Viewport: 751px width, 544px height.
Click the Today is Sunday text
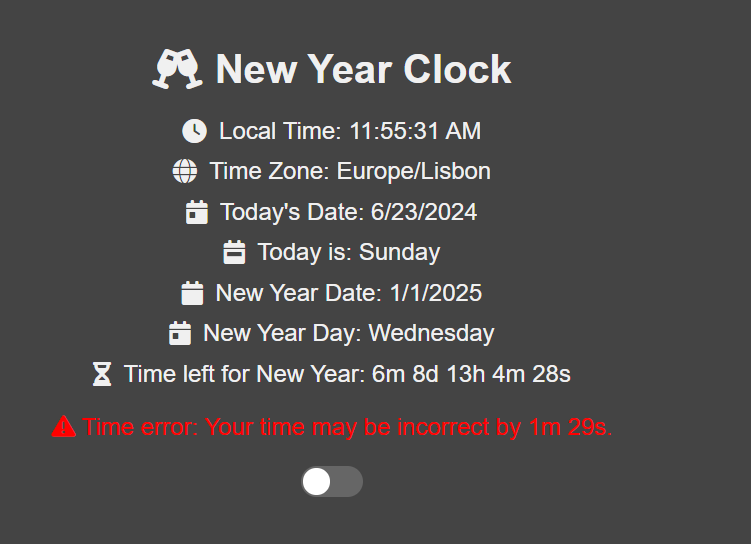click(348, 252)
